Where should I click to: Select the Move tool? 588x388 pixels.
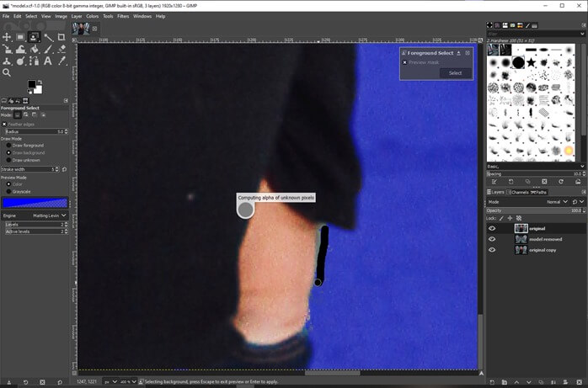7,37
